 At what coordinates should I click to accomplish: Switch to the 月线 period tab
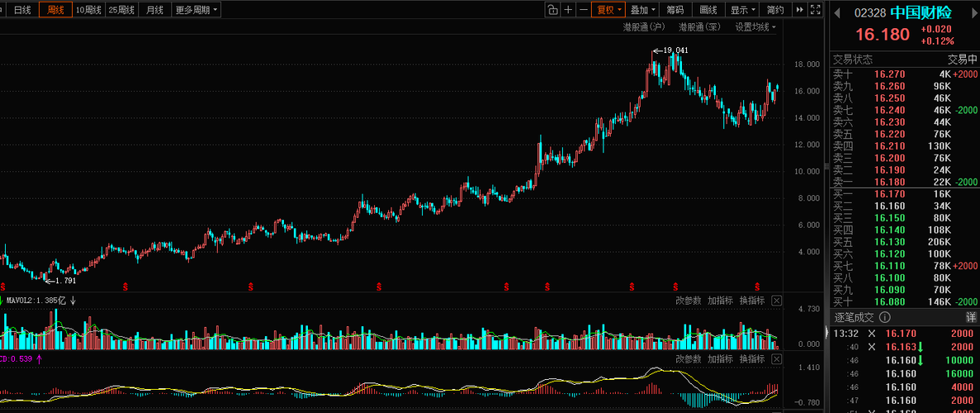154,9
